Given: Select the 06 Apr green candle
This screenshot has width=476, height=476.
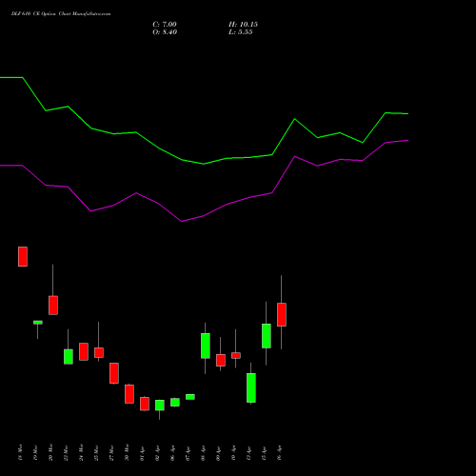Looking at the screenshot, I should click(175, 403).
